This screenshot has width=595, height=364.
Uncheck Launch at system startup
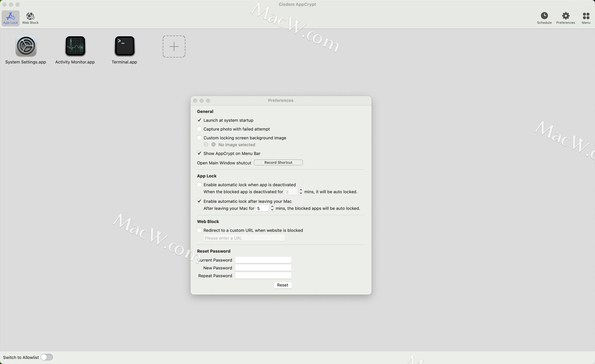point(199,120)
